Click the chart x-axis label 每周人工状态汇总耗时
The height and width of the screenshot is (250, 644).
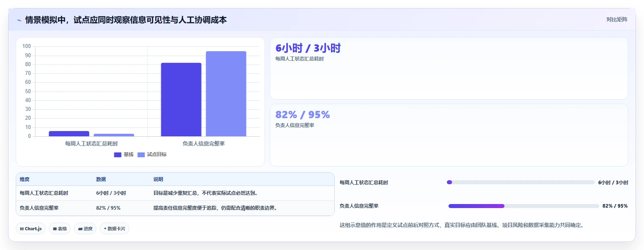[x=92, y=144]
